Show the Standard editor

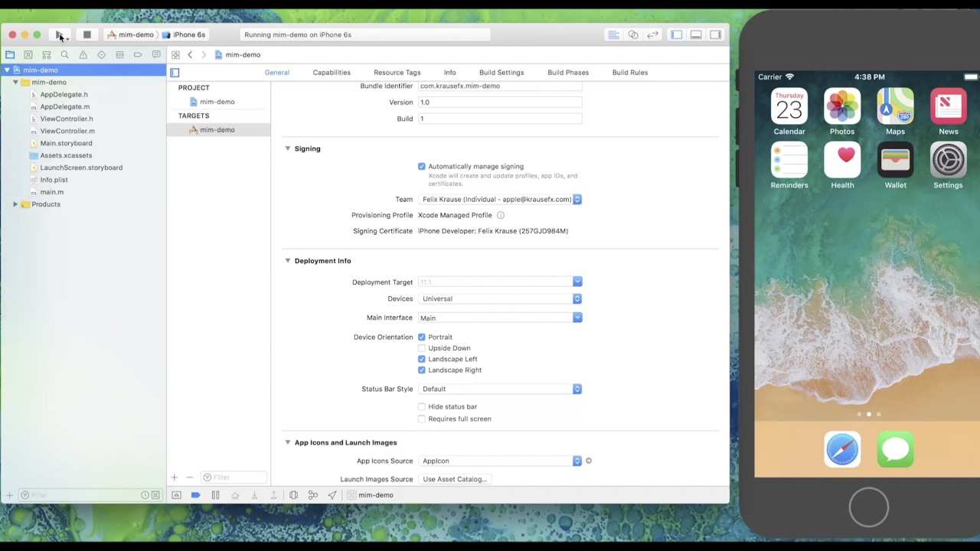613,34
